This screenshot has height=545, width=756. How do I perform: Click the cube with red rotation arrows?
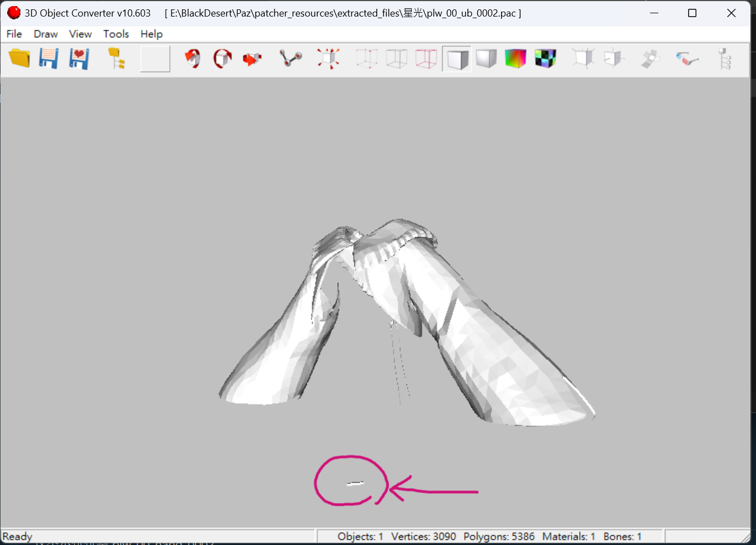[x=222, y=58]
